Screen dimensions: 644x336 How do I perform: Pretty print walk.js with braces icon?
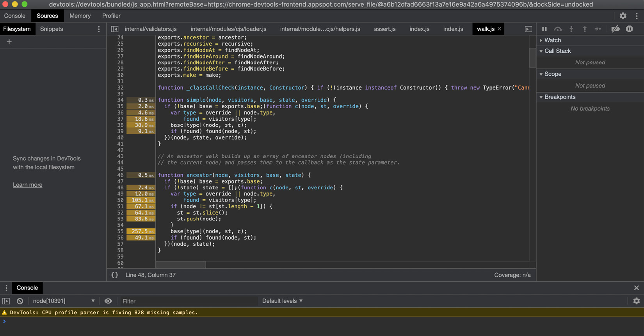(x=115, y=275)
